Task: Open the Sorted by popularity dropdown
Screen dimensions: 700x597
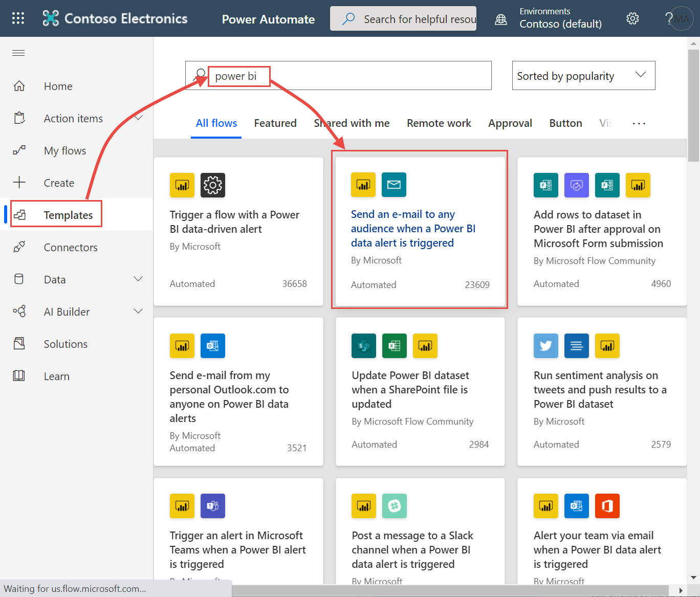Action: point(583,76)
